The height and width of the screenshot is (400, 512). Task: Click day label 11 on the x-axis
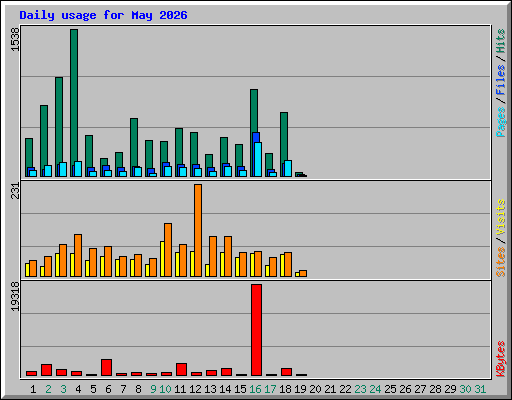click(180, 389)
